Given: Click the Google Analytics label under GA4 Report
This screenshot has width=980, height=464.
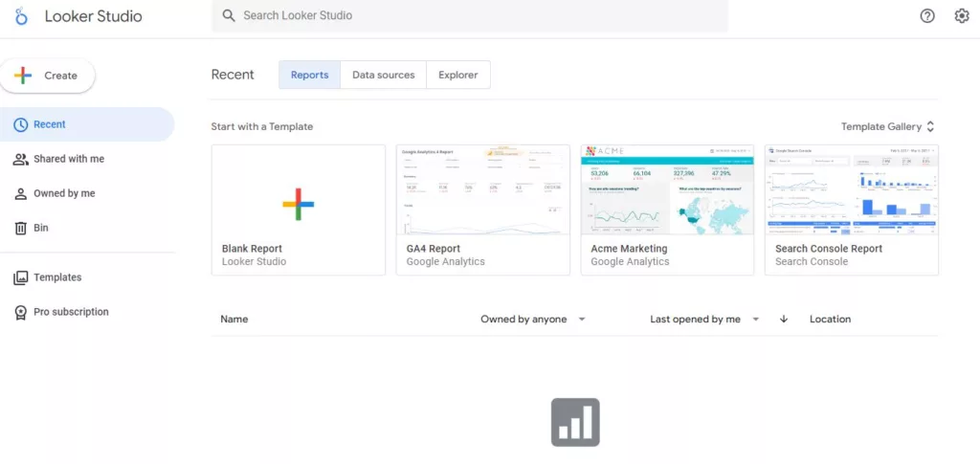Looking at the screenshot, I should tap(446, 262).
